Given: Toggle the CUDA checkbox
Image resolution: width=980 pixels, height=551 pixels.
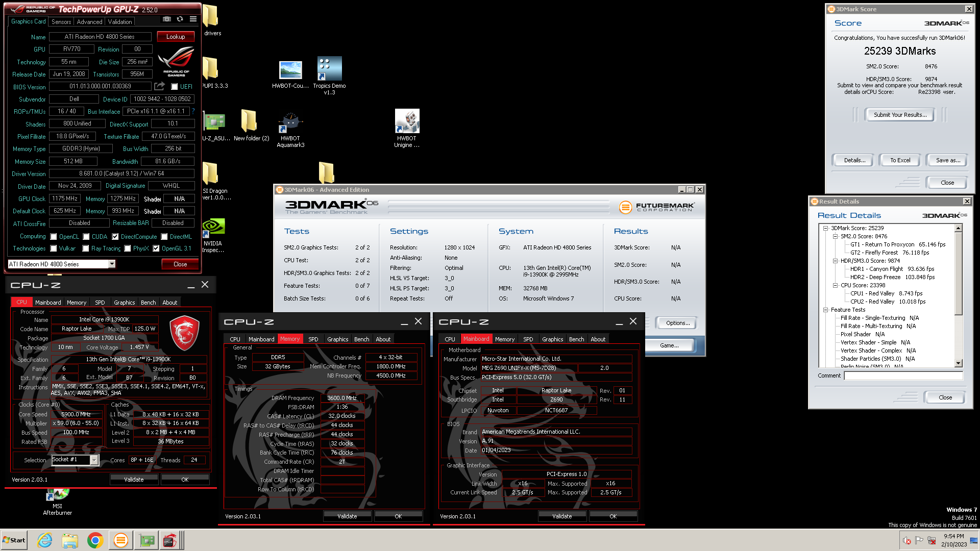Looking at the screenshot, I should pos(86,237).
